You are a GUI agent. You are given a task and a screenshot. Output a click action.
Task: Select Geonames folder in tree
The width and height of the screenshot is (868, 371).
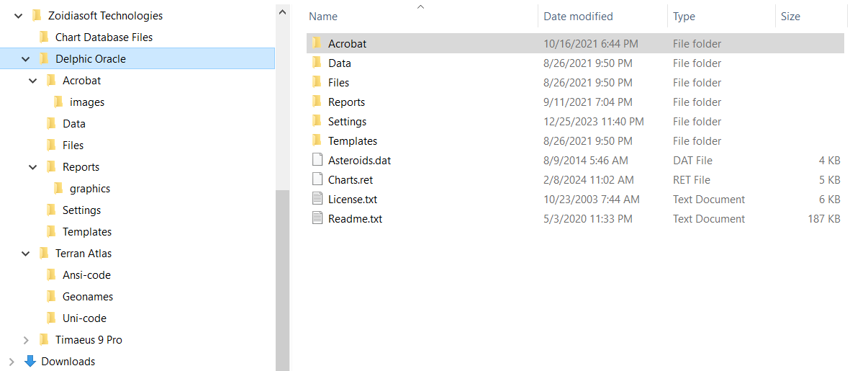tap(88, 297)
